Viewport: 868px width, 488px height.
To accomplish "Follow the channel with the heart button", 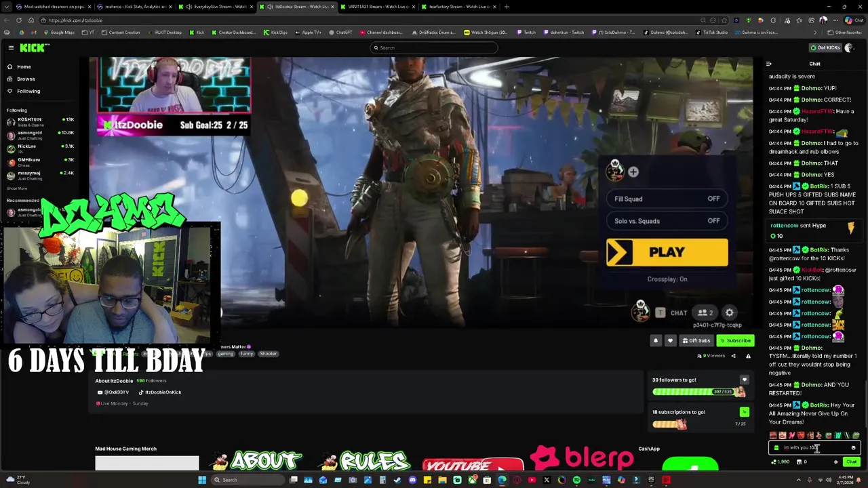I will pyautogui.click(x=670, y=340).
